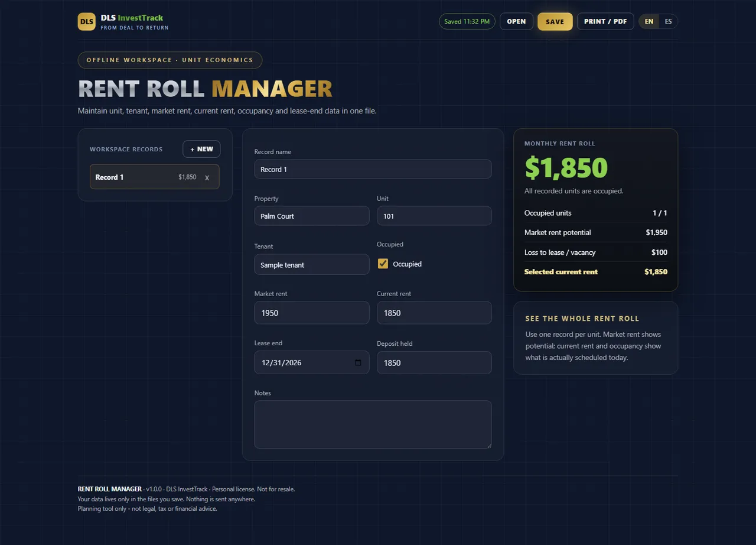The height and width of the screenshot is (545, 756).
Task: Select Record 1 in workspace records
Action: tap(155, 177)
